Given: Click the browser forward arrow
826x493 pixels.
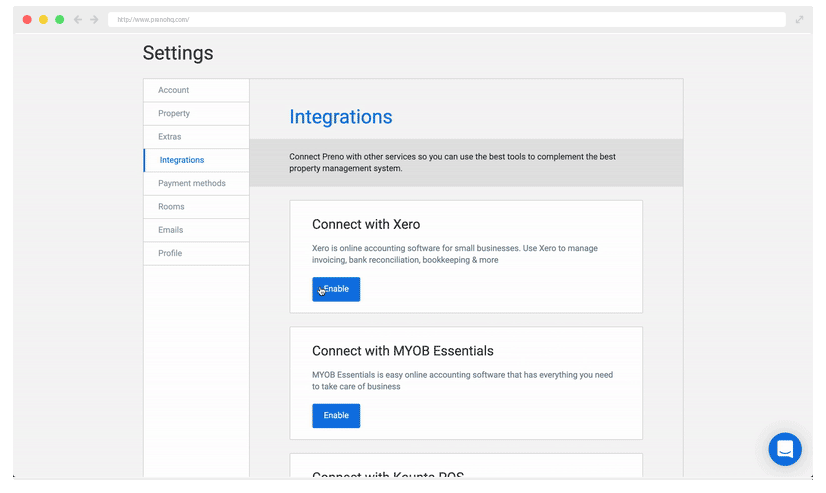Looking at the screenshot, I should [x=94, y=19].
